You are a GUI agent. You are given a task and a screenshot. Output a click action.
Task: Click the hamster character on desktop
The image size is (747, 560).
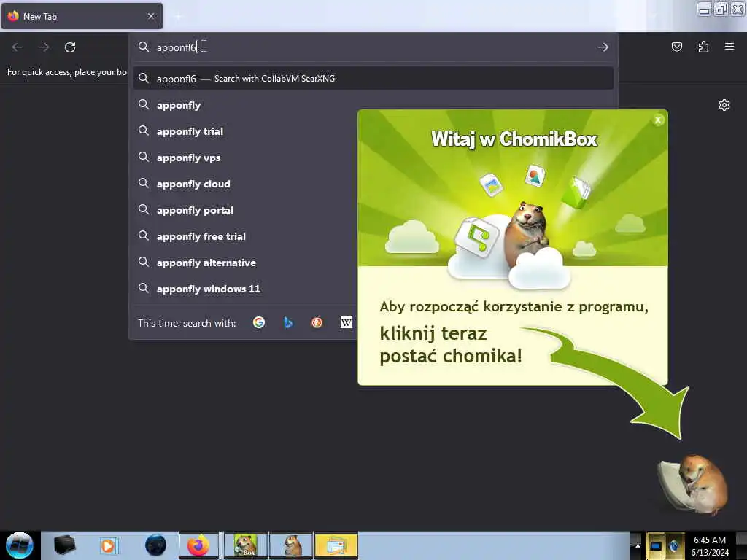tap(694, 484)
